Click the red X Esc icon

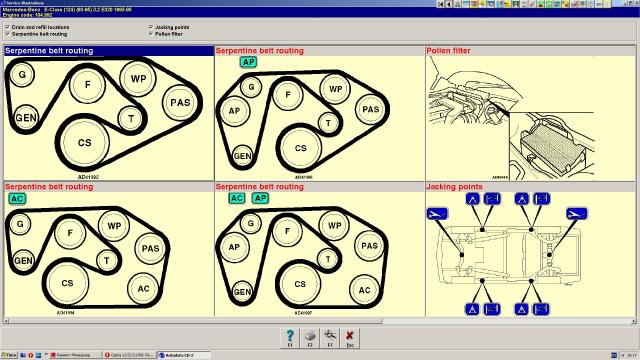pyautogui.click(x=350, y=338)
